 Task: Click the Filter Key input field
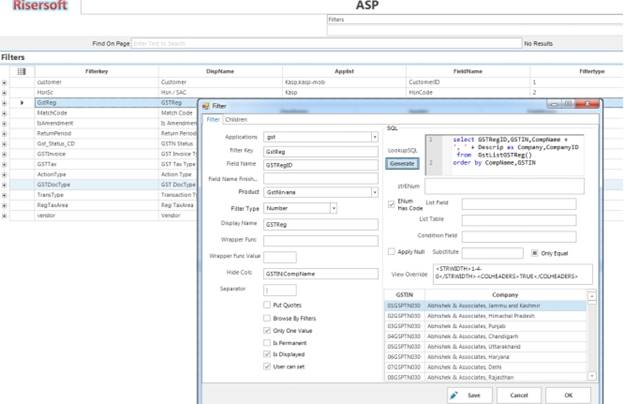click(321, 152)
